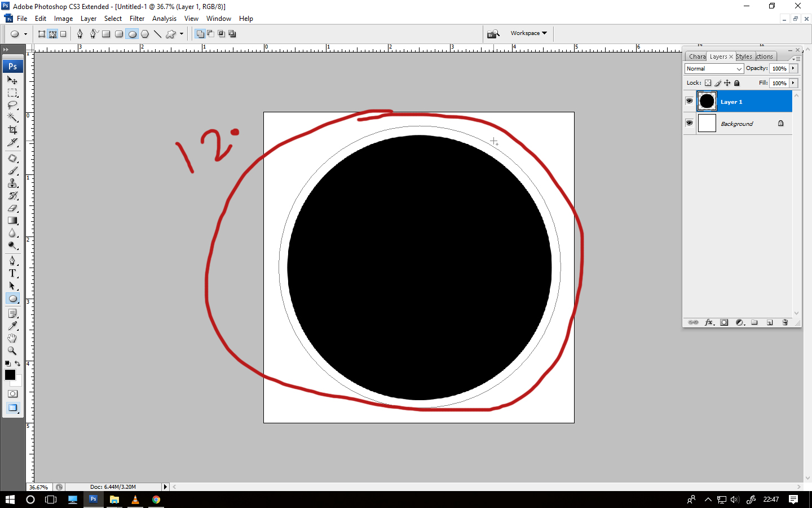The height and width of the screenshot is (508, 812).
Task: Enable lock transparent pixels for Layer 1
Action: pos(708,83)
